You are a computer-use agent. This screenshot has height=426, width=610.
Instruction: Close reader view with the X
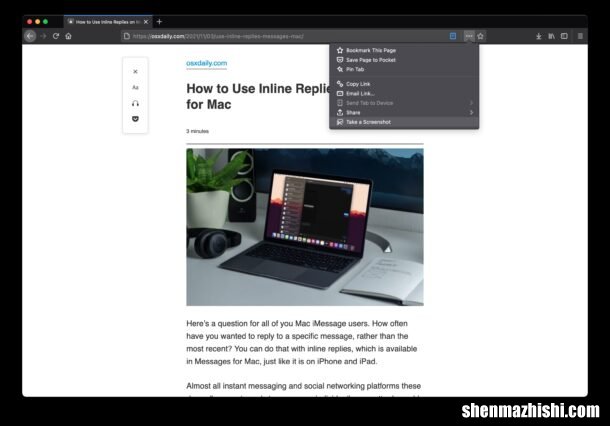(135, 72)
